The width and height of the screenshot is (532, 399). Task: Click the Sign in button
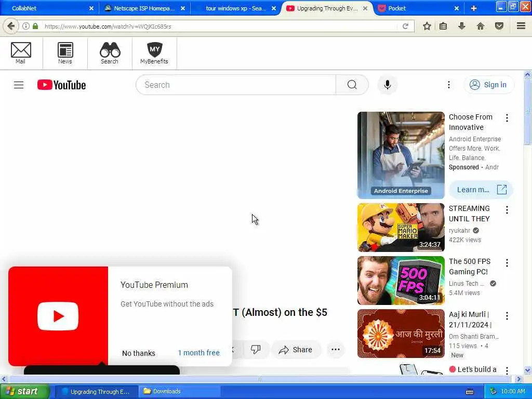[x=488, y=85]
